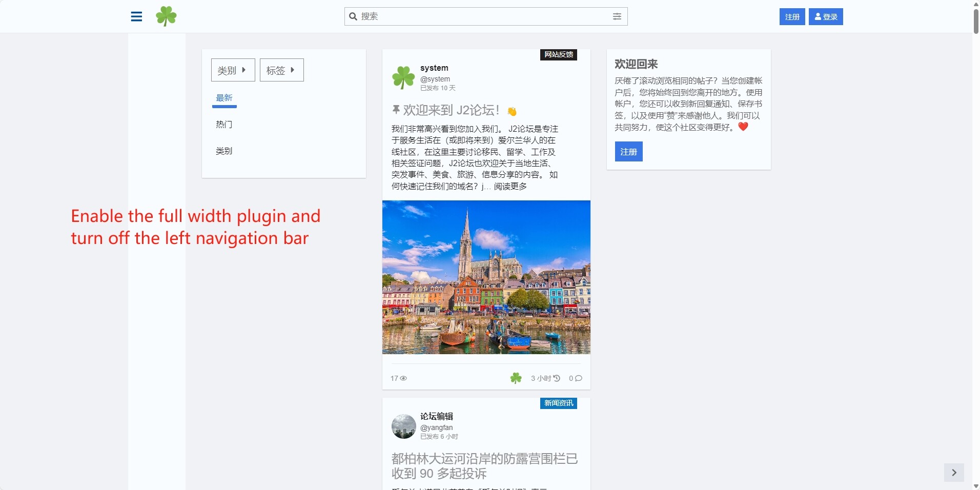Expand the 标签 dropdown filter
Screen dimensions: 980x490
[x=281, y=70]
